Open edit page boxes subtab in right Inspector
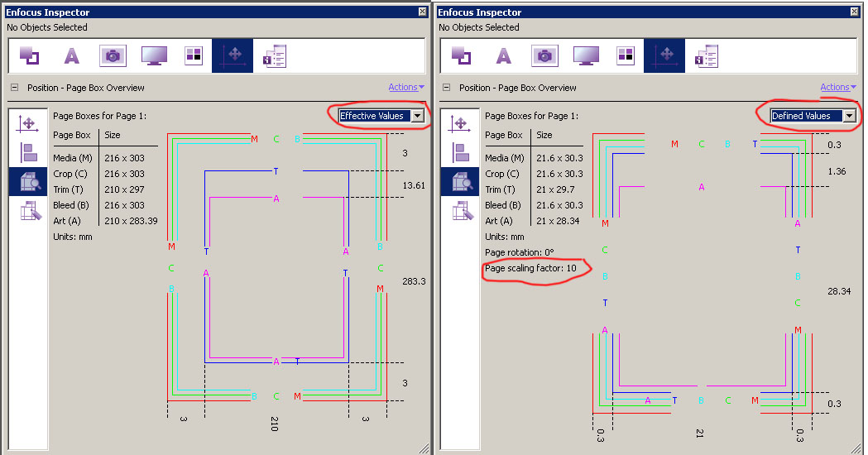The height and width of the screenshot is (455, 868). (x=463, y=211)
